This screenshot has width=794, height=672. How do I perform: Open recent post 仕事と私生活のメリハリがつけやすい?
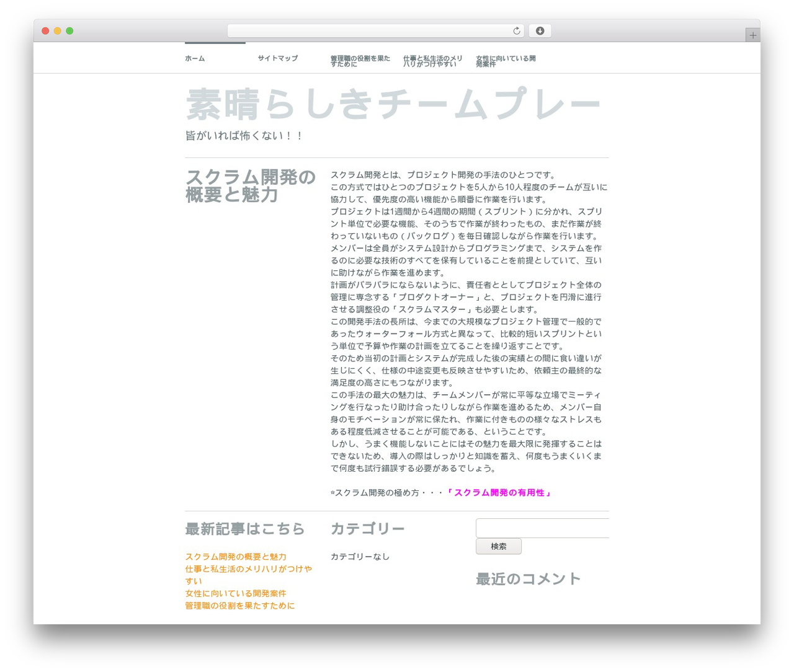click(249, 575)
